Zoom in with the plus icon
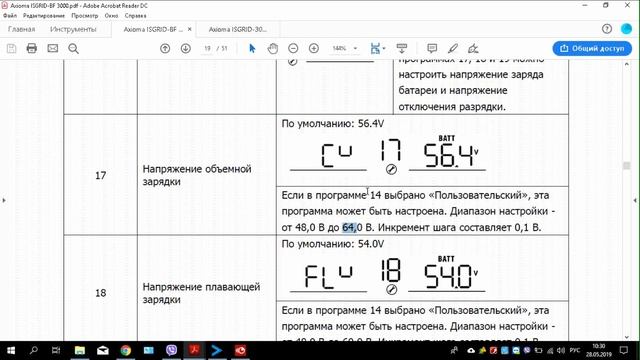 (x=314, y=49)
